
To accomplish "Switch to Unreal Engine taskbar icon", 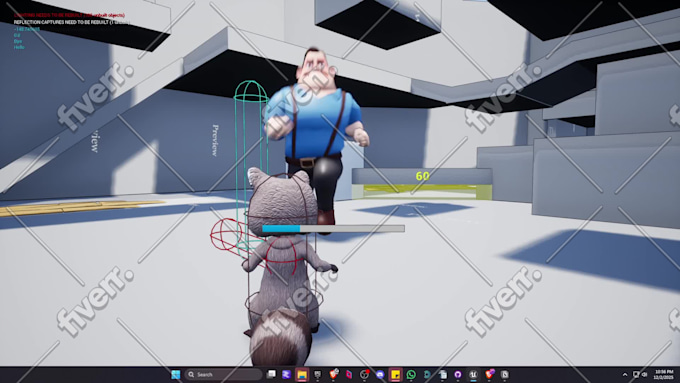I will [x=474, y=374].
